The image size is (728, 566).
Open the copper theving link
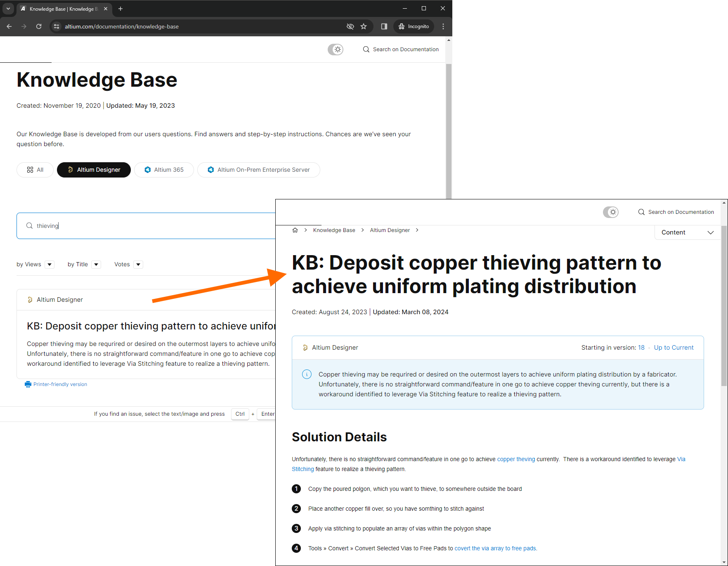(x=516, y=459)
